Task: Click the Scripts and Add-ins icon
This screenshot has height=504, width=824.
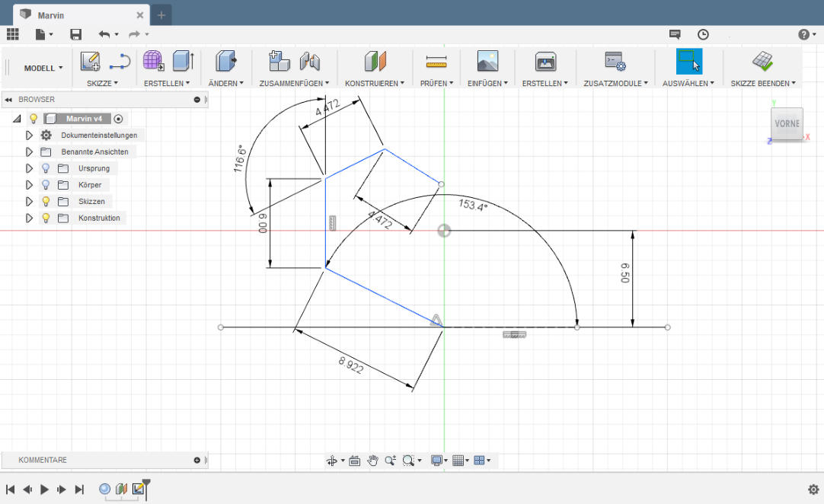Action: pyautogui.click(x=615, y=61)
